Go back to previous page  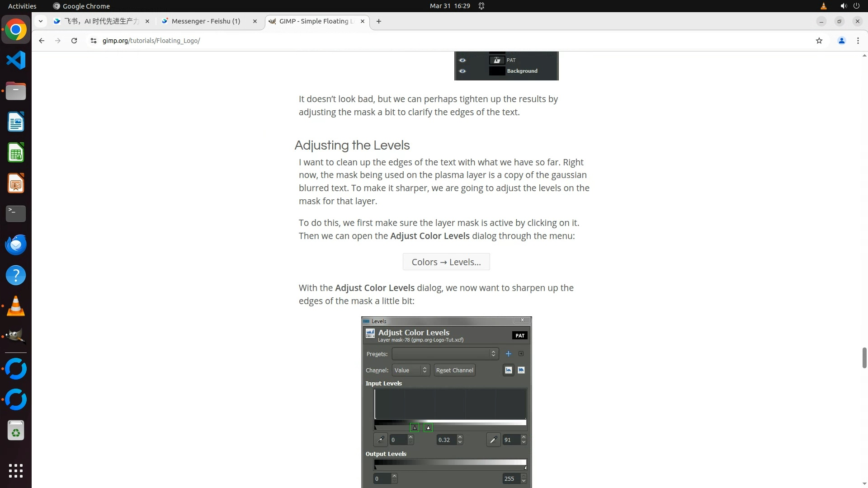click(42, 41)
